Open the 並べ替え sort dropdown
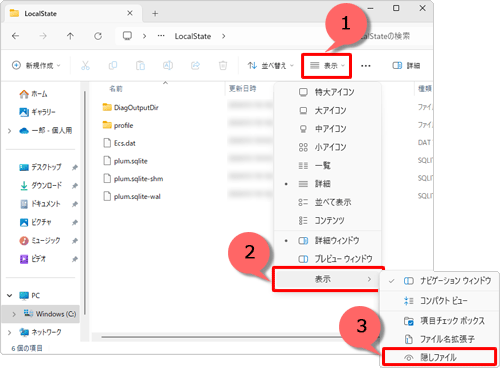Screen dimensions: 500x368 (271, 65)
